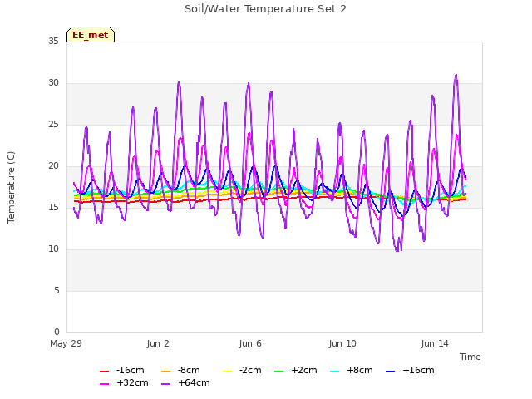
Task: Click the green +2cm legend swatch
Action: (x=278, y=372)
